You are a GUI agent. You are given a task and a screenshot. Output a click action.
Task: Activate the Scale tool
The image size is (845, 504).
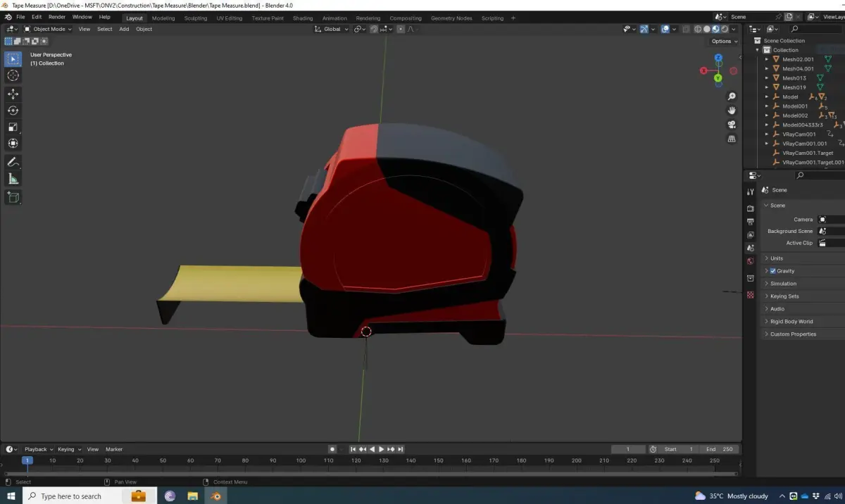(x=13, y=127)
